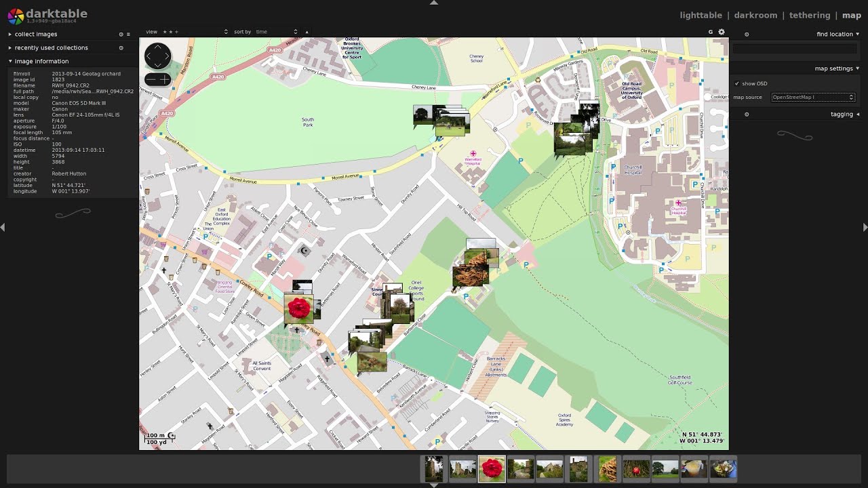Click red rose image pinned on map
The image size is (868, 488).
point(298,309)
